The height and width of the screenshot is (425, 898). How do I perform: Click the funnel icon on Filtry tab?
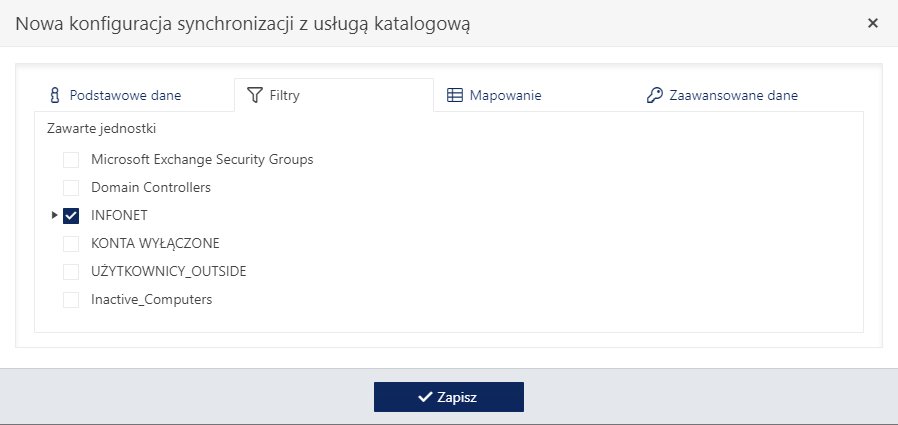254,95
